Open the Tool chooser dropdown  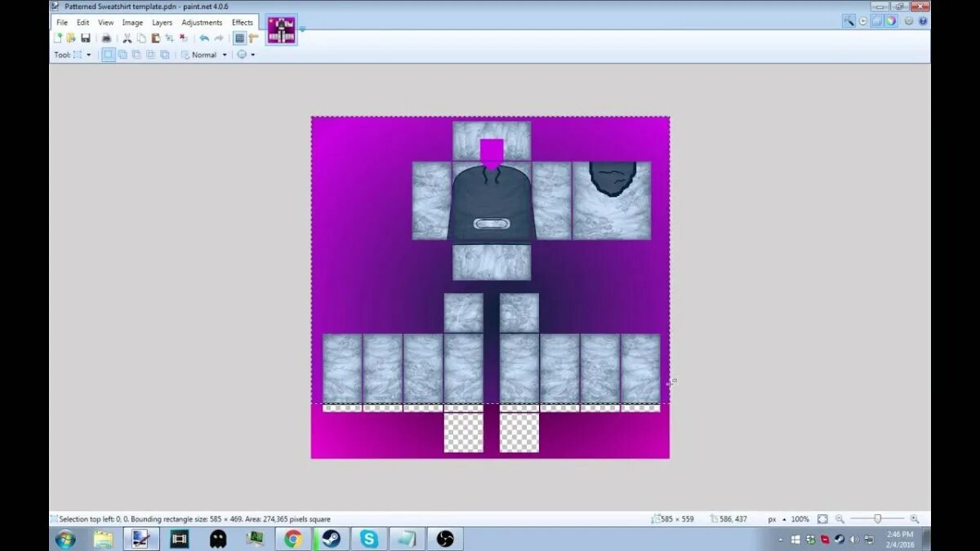(82, 55)
